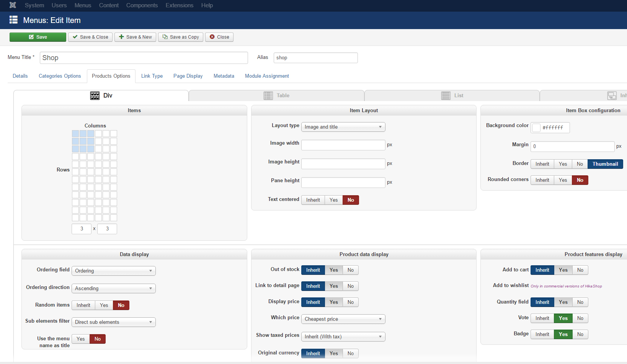The image size is (627, 364).
Task: Click the "Add to wishlist" commercial versions note
Action: [566, 286]
